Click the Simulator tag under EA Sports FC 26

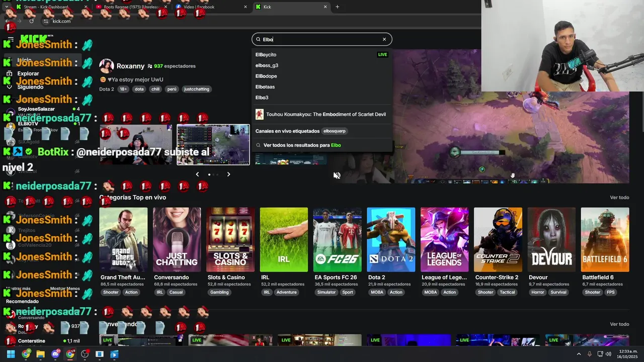326,292
